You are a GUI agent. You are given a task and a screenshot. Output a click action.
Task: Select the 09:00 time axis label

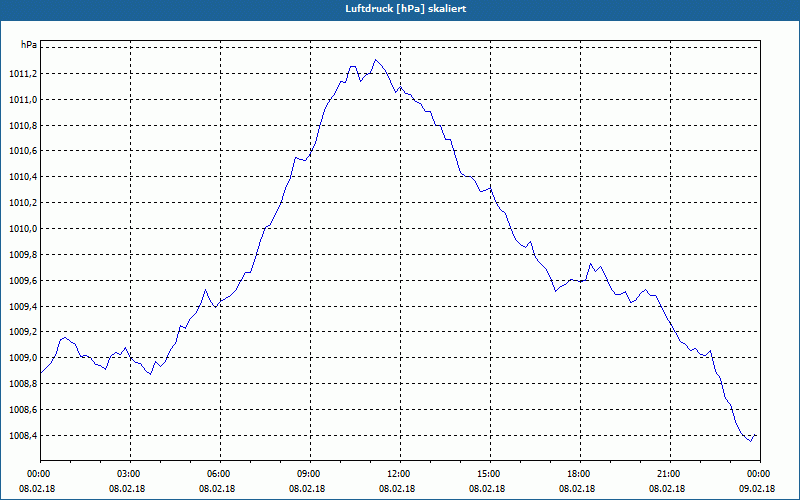point(310,474)
